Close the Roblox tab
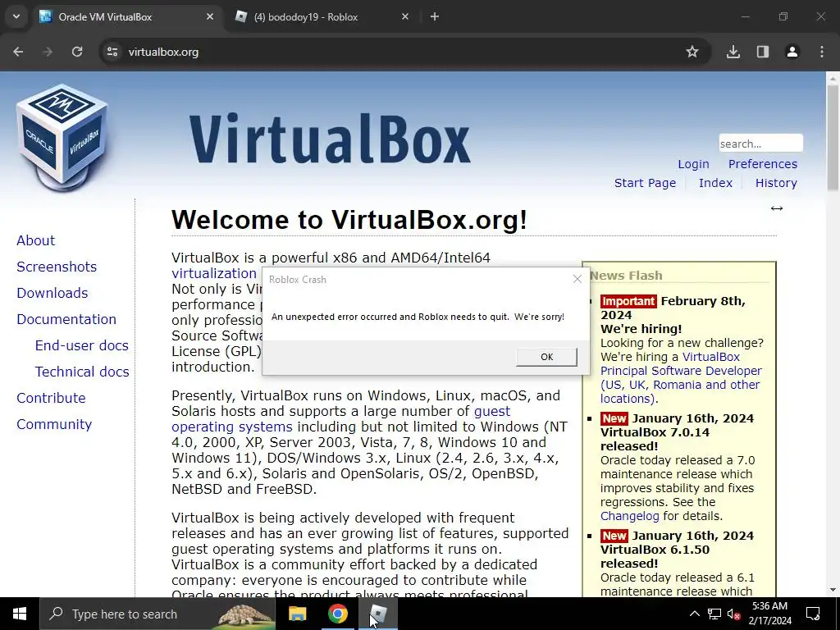 click(x=405, y=16)
